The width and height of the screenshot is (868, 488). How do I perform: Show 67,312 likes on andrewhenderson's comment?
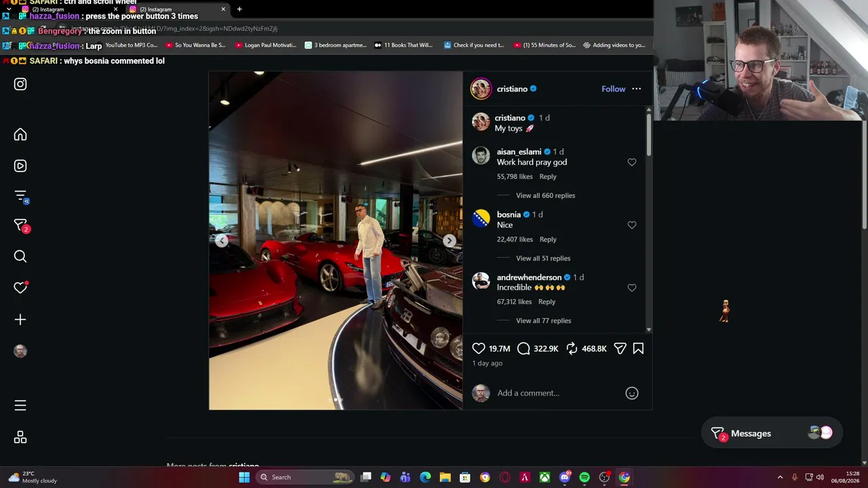514,302
